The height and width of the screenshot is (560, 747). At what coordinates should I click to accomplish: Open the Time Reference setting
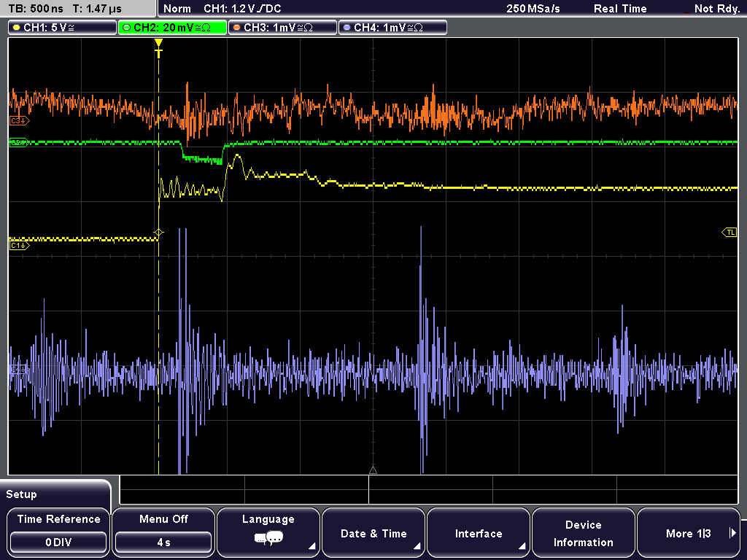coord(58,532)
